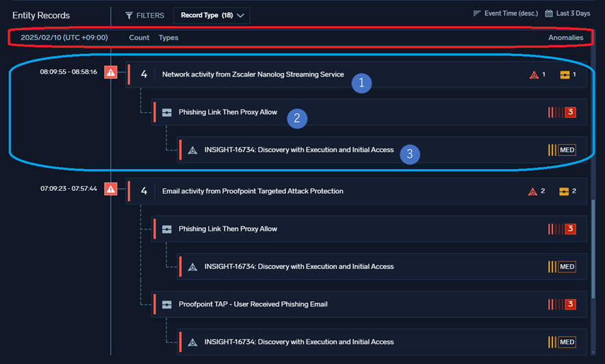605x364 pixels.
Task: Click the severity 3 badge in the first Phishing Link row
Action: 571,112
